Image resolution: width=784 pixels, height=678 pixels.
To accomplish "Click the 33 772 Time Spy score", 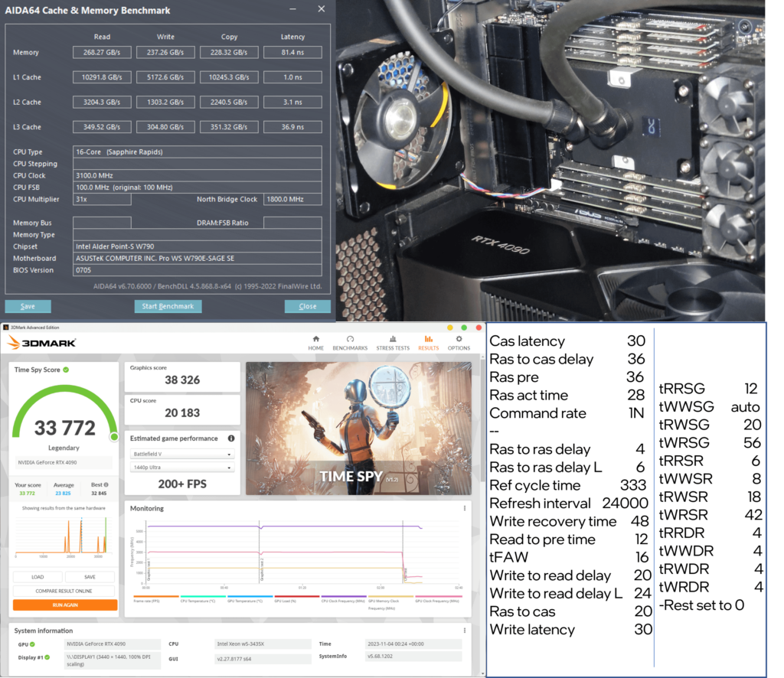I will pos(64,429).
